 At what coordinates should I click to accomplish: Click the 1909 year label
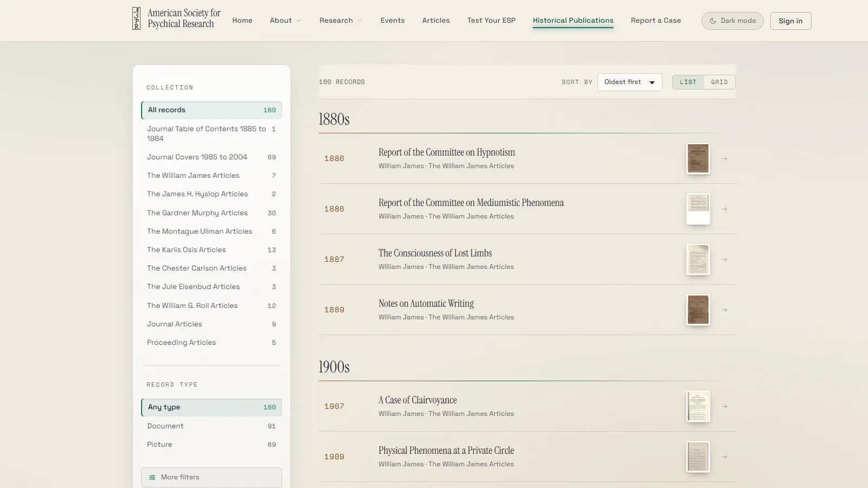pos(334,457)
